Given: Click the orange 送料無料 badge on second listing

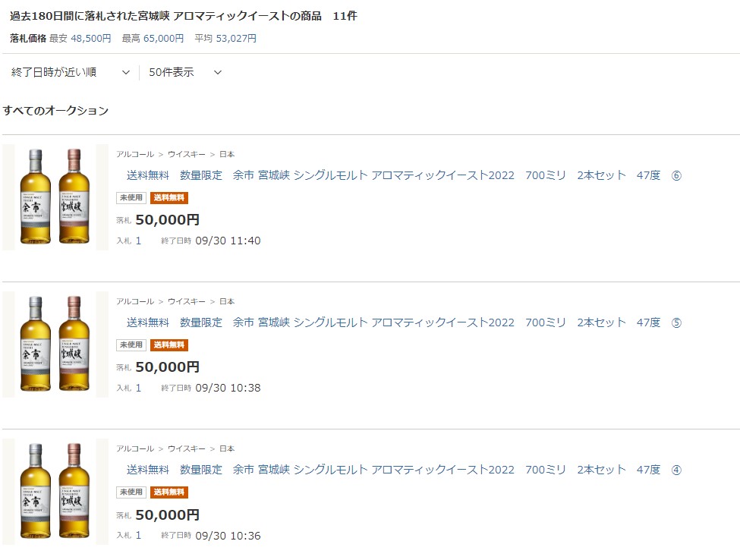Looking at the screenshot, I should pyautogui.click(x=169, y=344).
